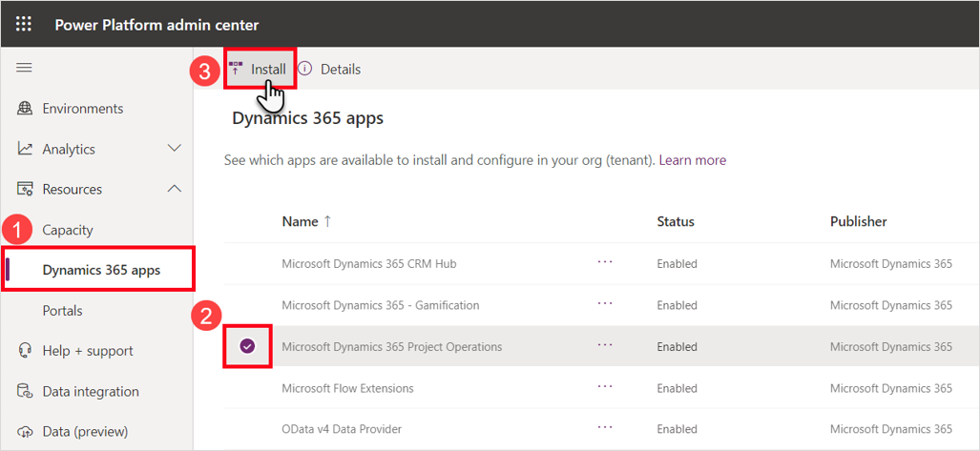980x451 pixels.
Task: Click the Data integration database icon
Action: [25, 392]
